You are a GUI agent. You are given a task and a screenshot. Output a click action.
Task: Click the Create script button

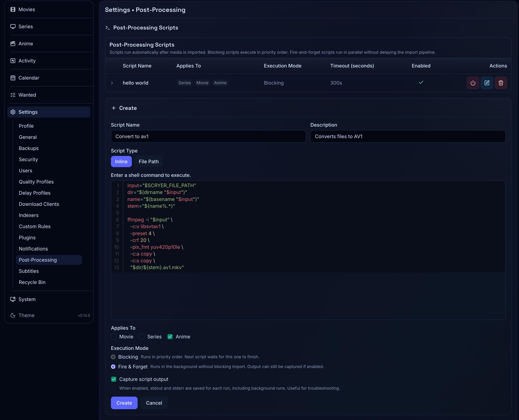click(x=124, y=403)
